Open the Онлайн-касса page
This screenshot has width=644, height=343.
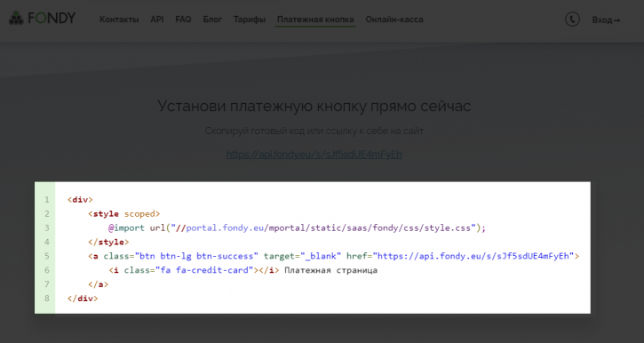[394, 20]
